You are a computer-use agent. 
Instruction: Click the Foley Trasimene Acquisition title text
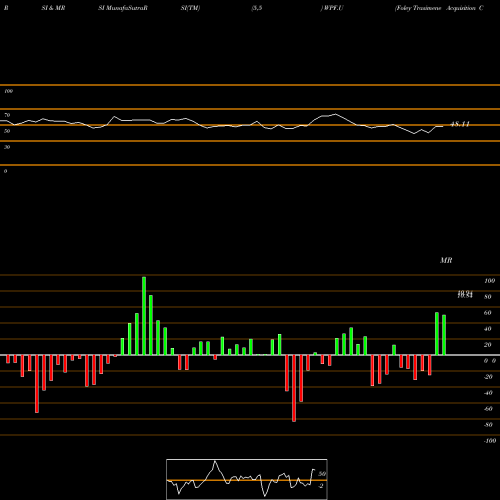coord(439,8)
